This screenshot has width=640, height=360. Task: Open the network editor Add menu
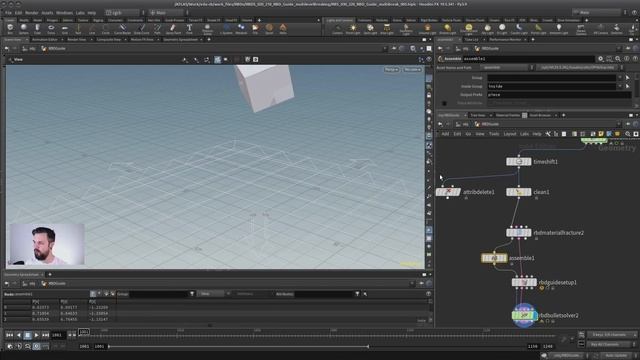pyautogui.click(x=445, y=134)
